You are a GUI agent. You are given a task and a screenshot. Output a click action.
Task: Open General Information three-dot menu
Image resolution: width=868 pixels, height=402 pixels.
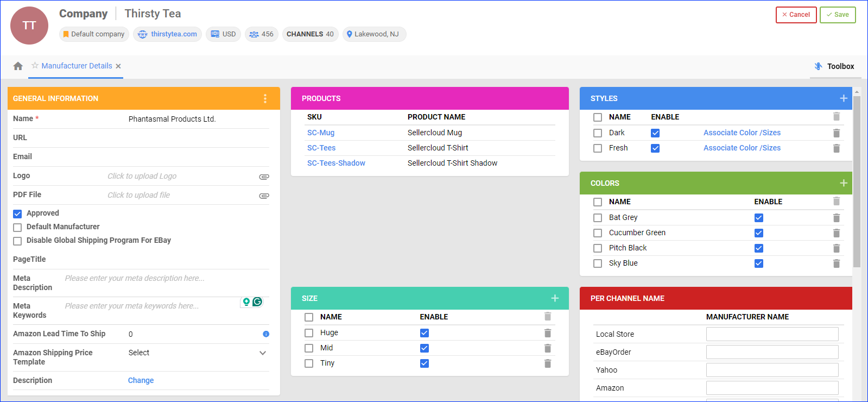coord(265,98)
